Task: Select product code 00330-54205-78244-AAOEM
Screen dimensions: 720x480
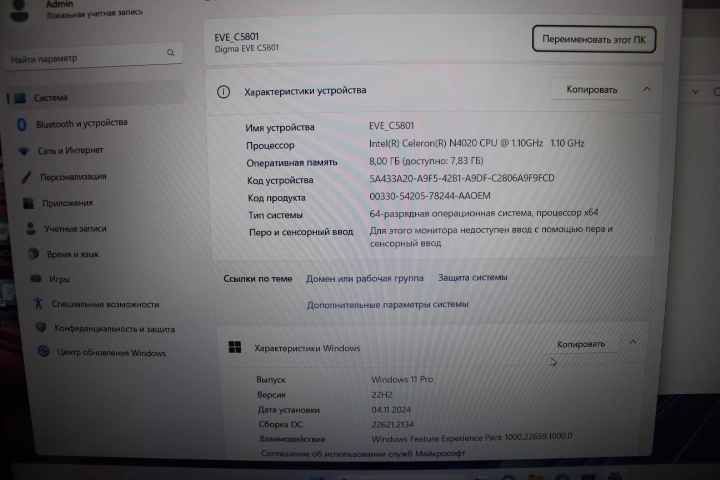Action: [x=430, y=196]
